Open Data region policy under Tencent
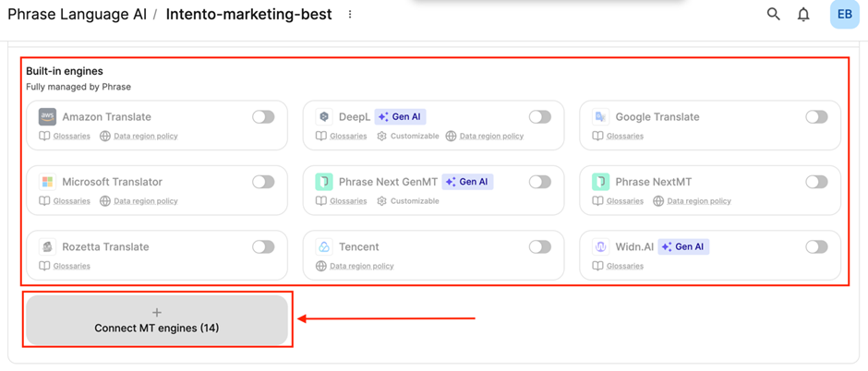Screen dimensions: 868x371 click(361, 267)
